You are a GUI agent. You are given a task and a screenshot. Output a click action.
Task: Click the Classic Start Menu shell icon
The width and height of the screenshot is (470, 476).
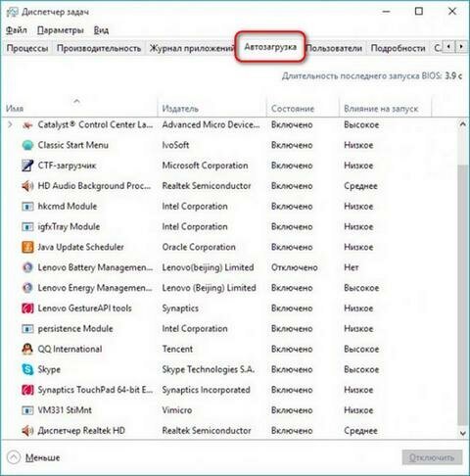point(27,145)
